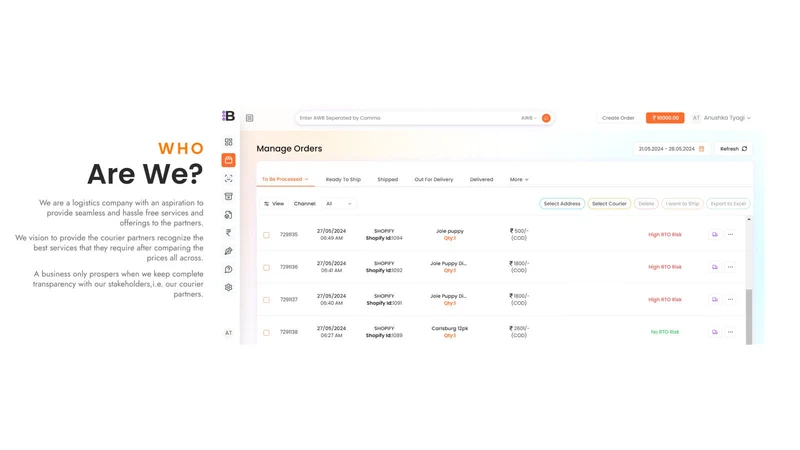Click High RTO Risk label for order 729135
The width and height of the screenshot is (800, 450).
coord(665,235)
